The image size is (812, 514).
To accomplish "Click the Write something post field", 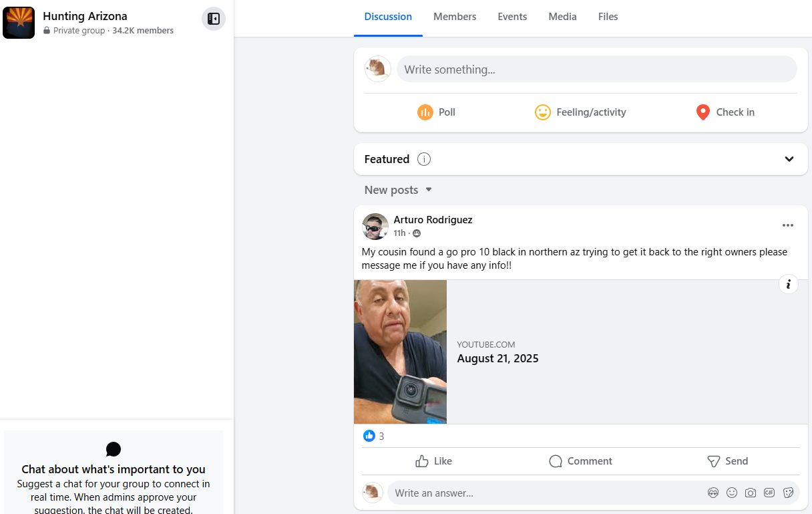I will (597, 70).
